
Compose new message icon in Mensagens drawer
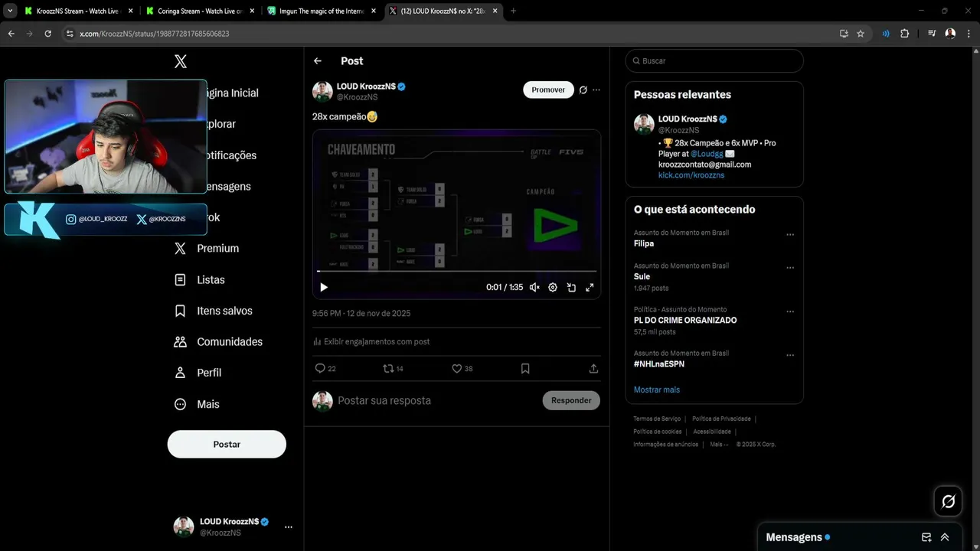(926, 537)
